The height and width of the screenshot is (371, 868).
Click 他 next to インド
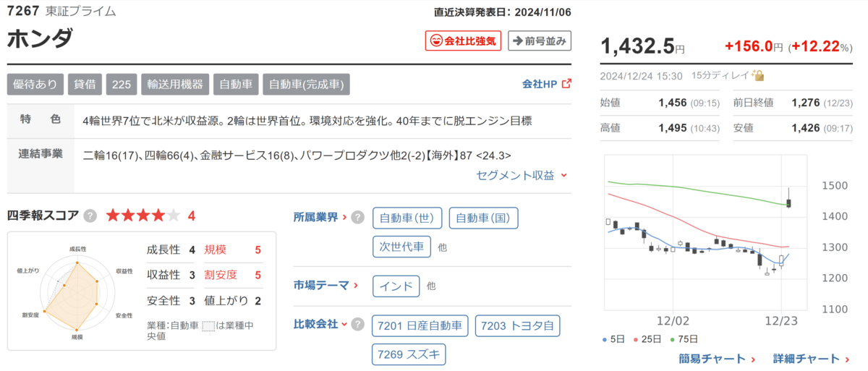click(x=430, y=286)
